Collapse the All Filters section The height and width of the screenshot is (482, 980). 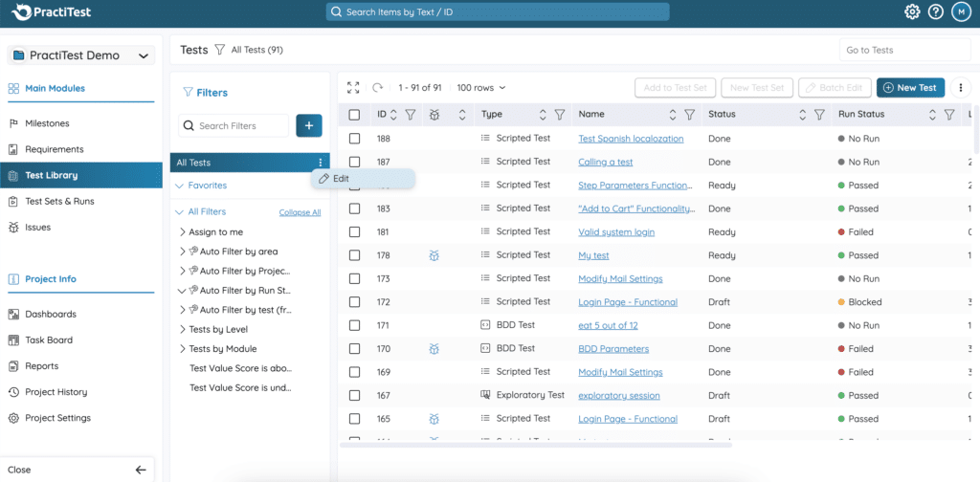tap(179, 211)
